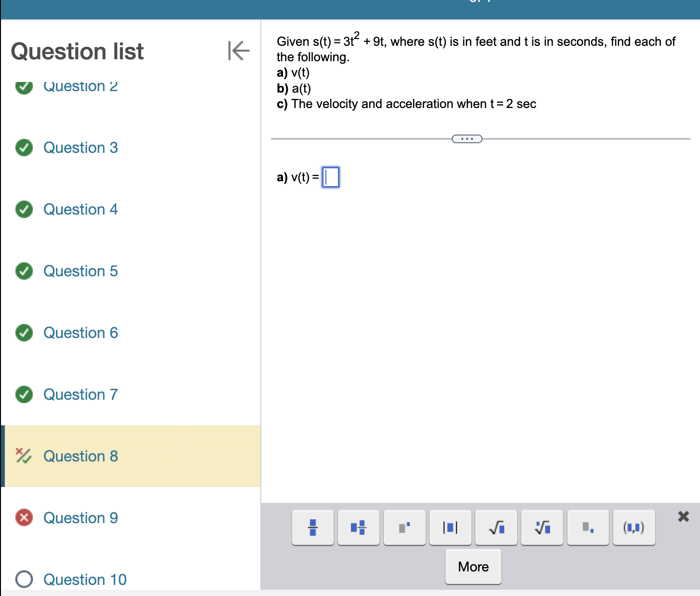Close the math entry palette
This screenshot has height=596, width=700.
tap(683, 516)
